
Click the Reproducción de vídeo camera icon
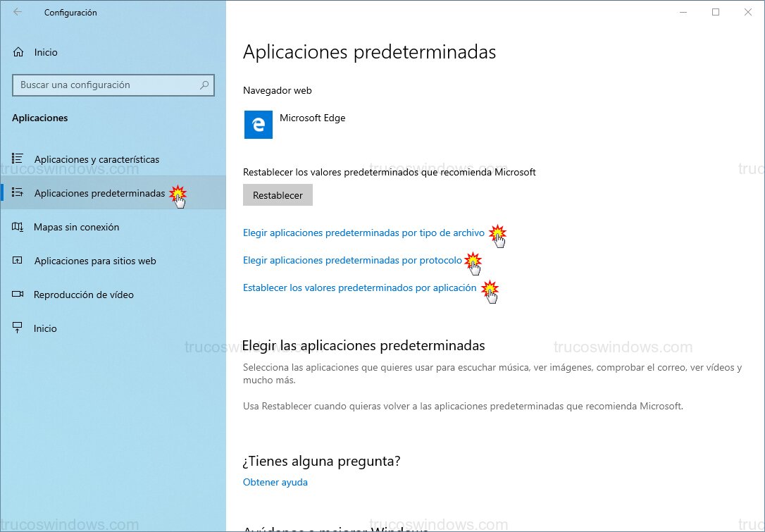19,295
